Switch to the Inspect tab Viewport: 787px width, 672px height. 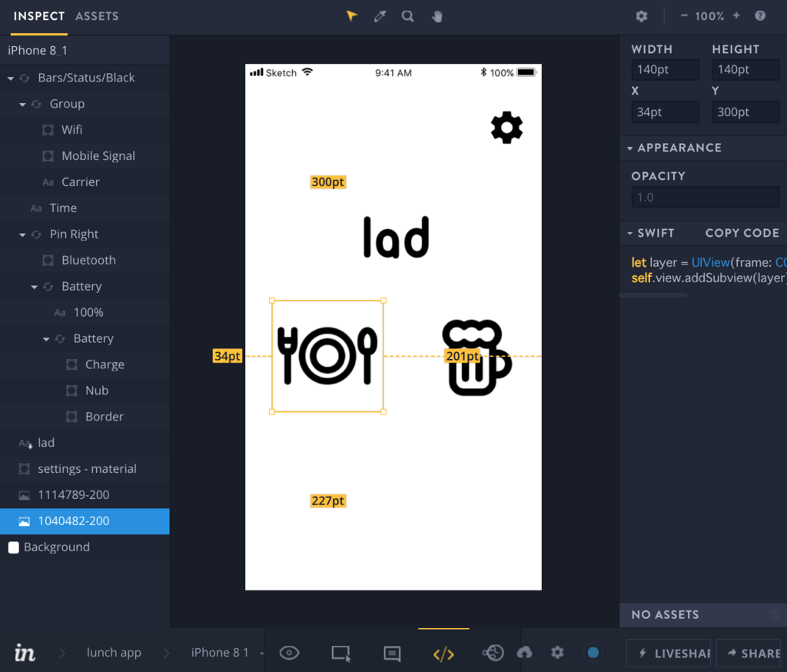pyautogui.click(x=39, y=16)
